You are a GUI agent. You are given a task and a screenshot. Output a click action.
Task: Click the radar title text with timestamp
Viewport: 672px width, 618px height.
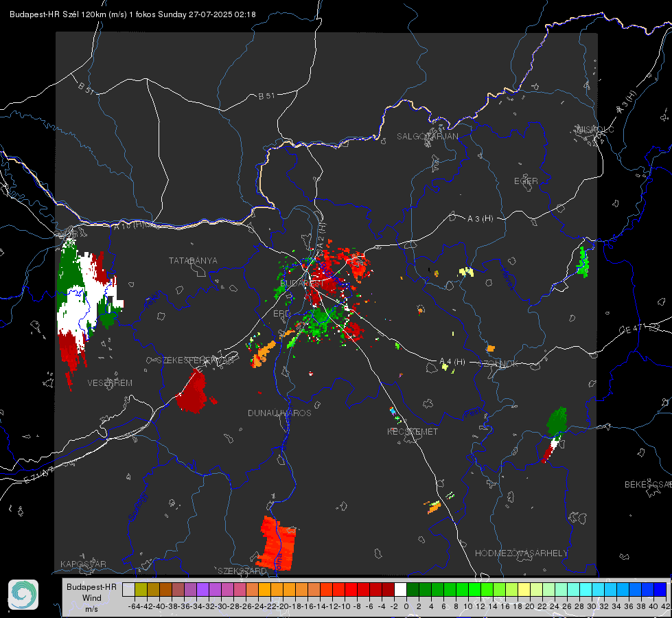pos(132,14)
